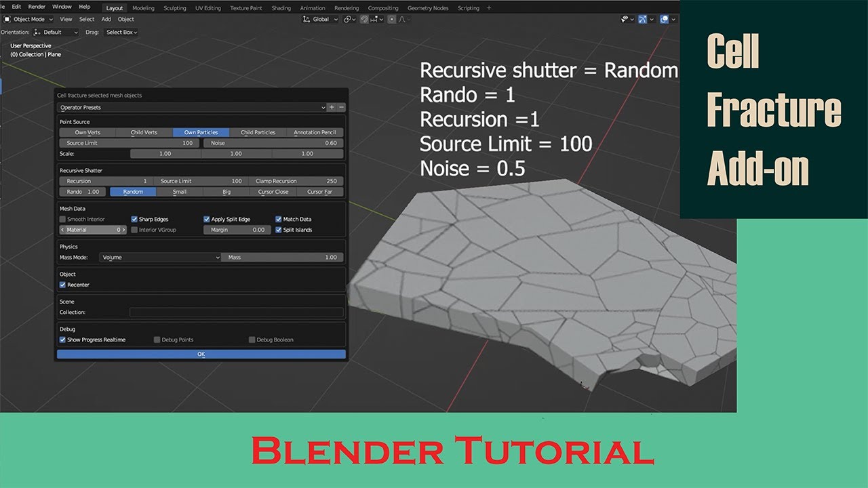Choose Big recursive shatter mode

click(226, 192)
